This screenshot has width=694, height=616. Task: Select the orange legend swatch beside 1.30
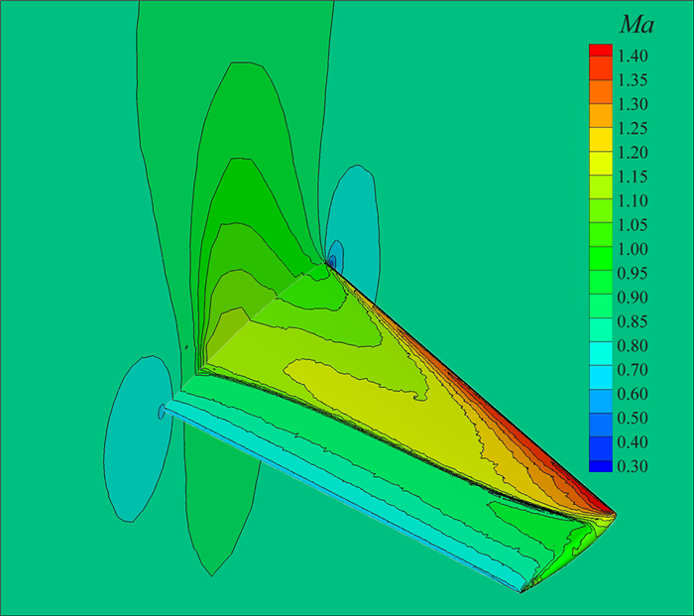click(x=600, y=104)
